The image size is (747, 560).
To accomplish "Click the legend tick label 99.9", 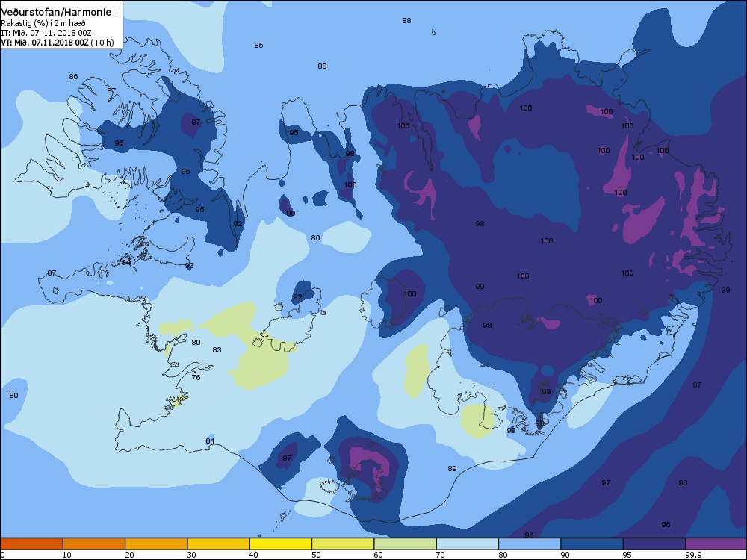I will coord(692,555).
